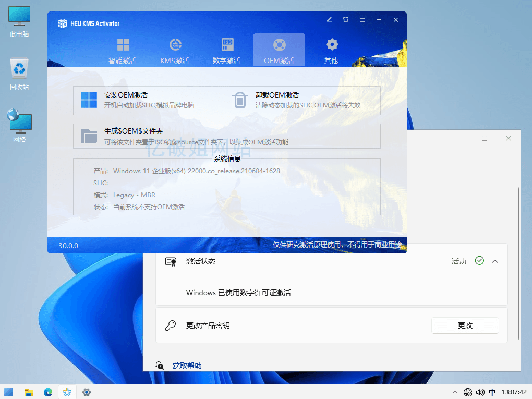
Task: Click the 活动 status label
Action: (458, 261)
